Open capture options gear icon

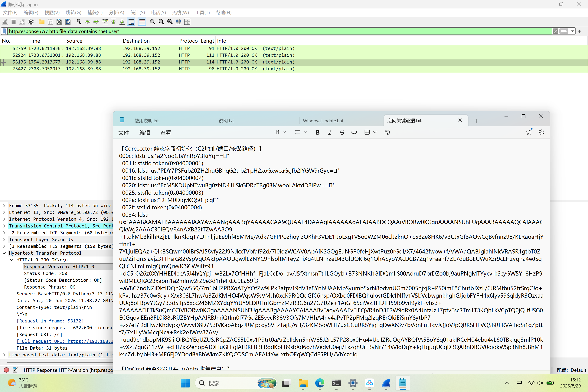pyautogui.click(x=31, y=22)
